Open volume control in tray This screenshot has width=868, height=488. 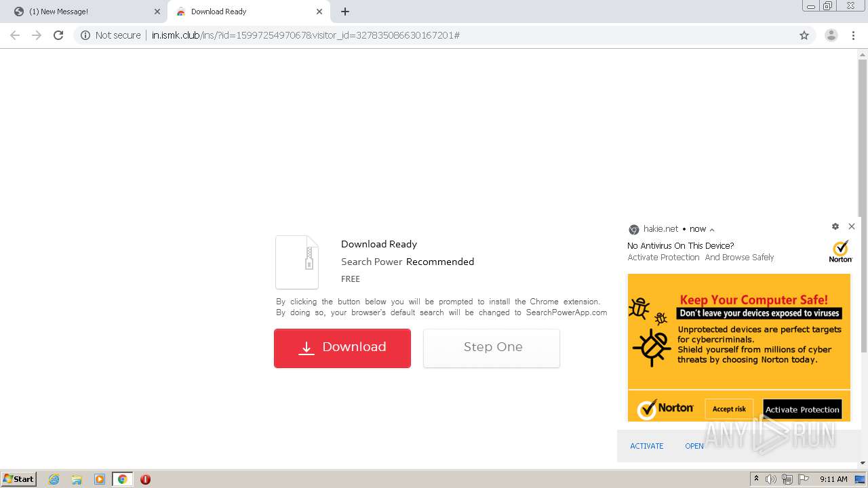tap(771, 479)
